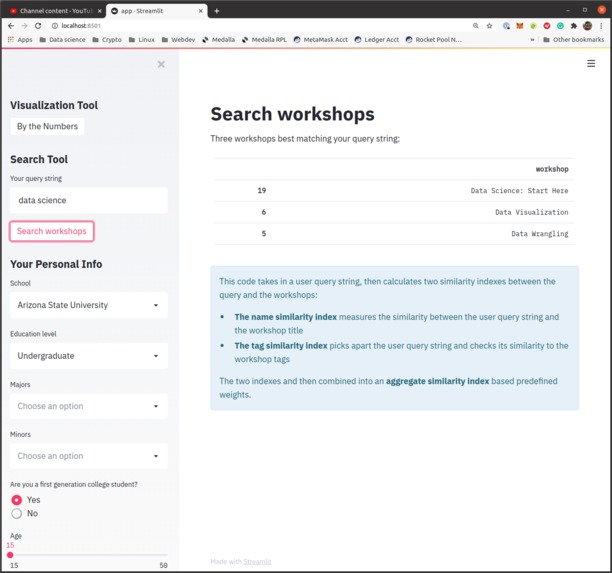
Task: Click the workshop column header
Action: (x=552, y=169)
